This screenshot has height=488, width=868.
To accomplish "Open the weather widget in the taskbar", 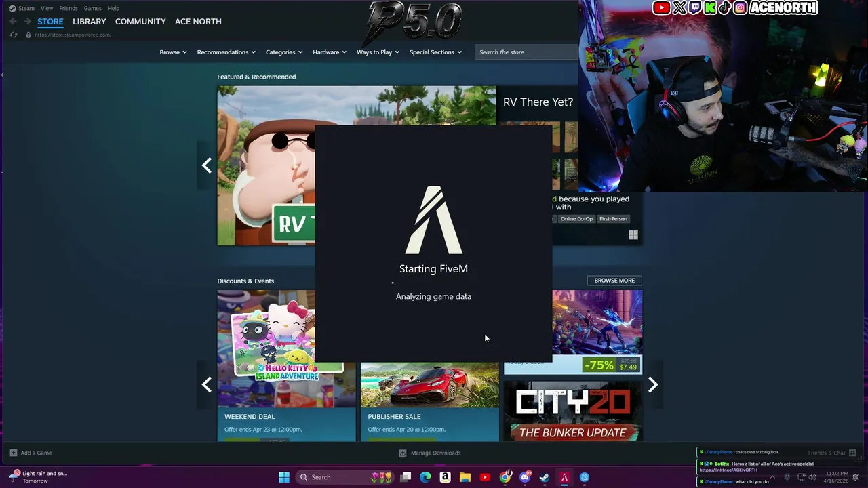I will tap(38, 477).
